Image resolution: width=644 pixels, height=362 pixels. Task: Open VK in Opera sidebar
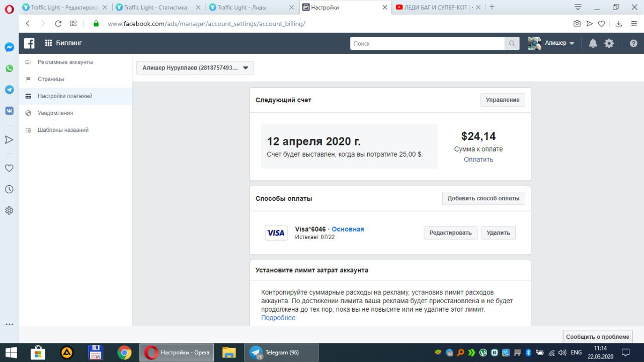(x=9, y=111)
